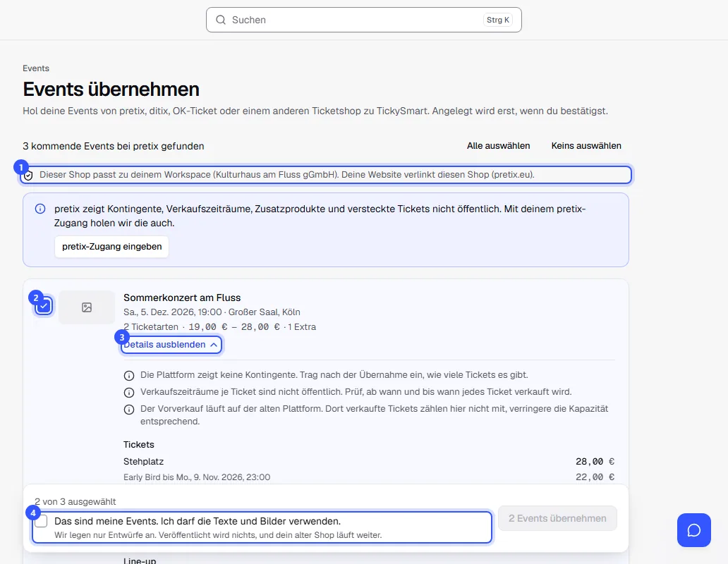Click '3 kommende Events bei pretix gefunden' text

[114, 146]
